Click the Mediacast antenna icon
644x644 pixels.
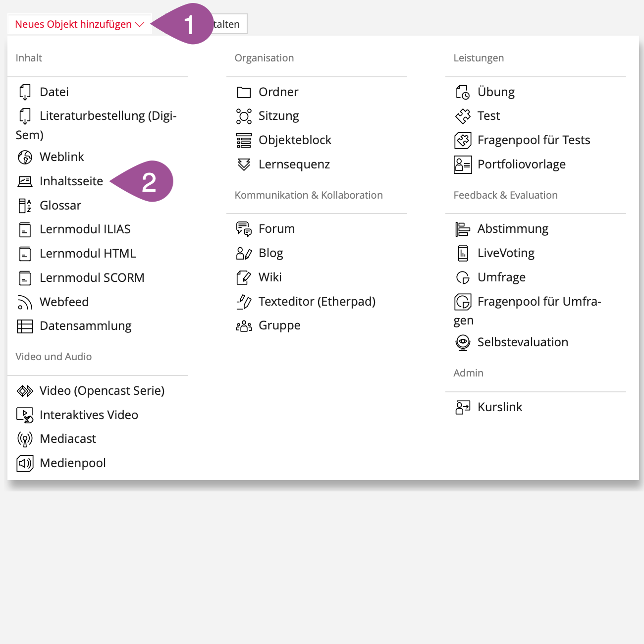click(x=25, y=439)
